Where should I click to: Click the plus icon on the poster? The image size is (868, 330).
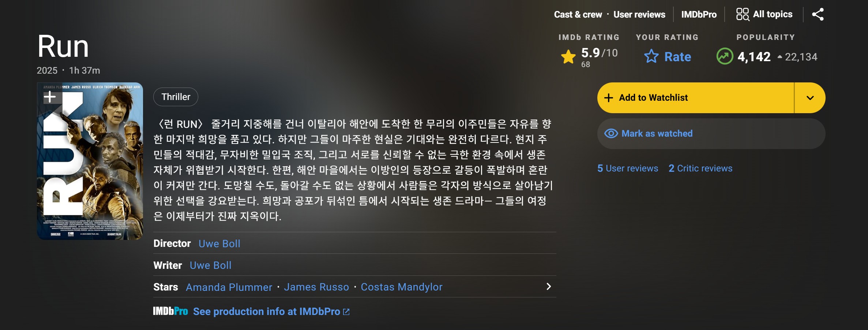click(x=50, y=97)
